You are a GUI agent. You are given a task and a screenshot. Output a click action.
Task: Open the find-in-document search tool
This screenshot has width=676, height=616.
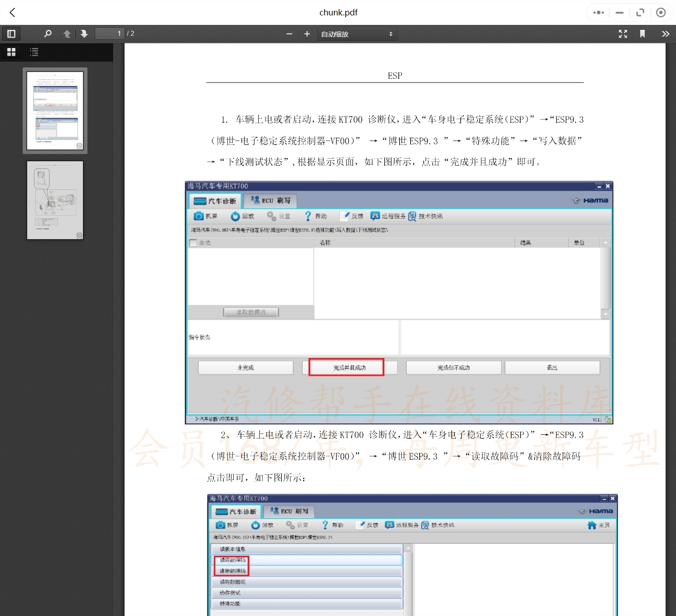[x=48, y=34]
